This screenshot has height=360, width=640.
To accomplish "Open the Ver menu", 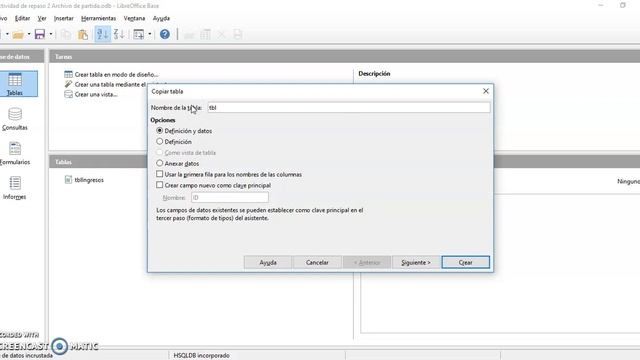I will 42,18.
